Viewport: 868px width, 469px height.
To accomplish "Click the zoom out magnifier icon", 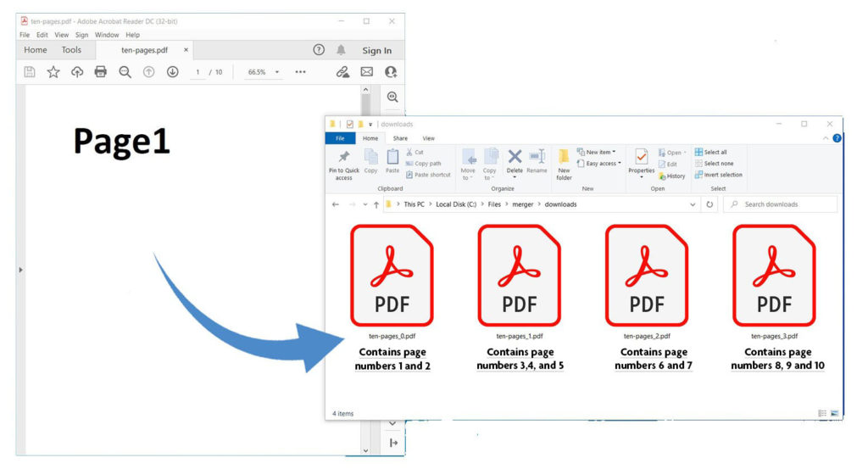I will [x=125, y=72].
